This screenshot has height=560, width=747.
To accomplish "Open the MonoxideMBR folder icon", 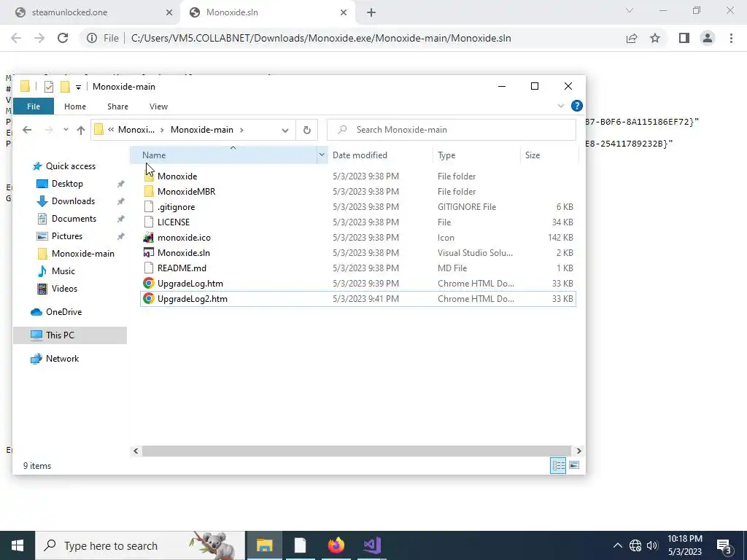I will pos(149,192).
